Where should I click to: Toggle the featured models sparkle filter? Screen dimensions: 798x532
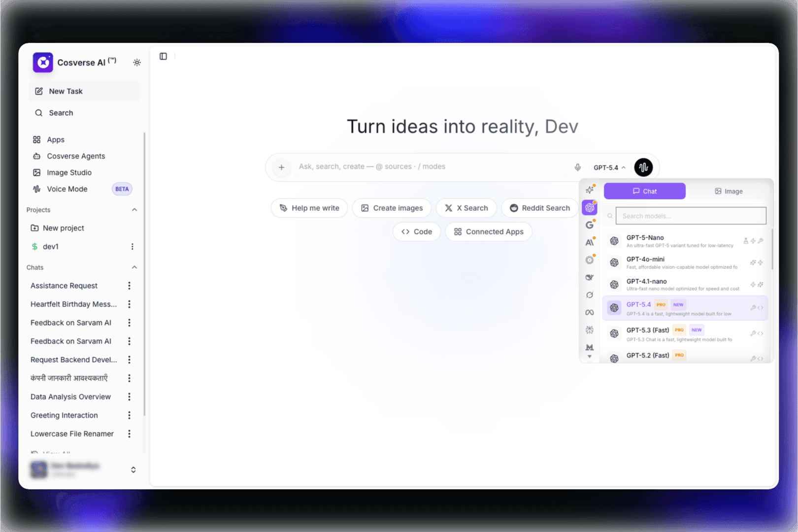(590, 189)
